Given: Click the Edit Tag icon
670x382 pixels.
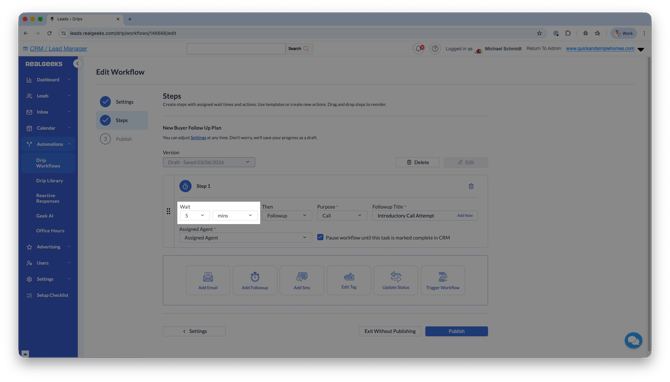Looking at the screenshot, I should 349,277.
